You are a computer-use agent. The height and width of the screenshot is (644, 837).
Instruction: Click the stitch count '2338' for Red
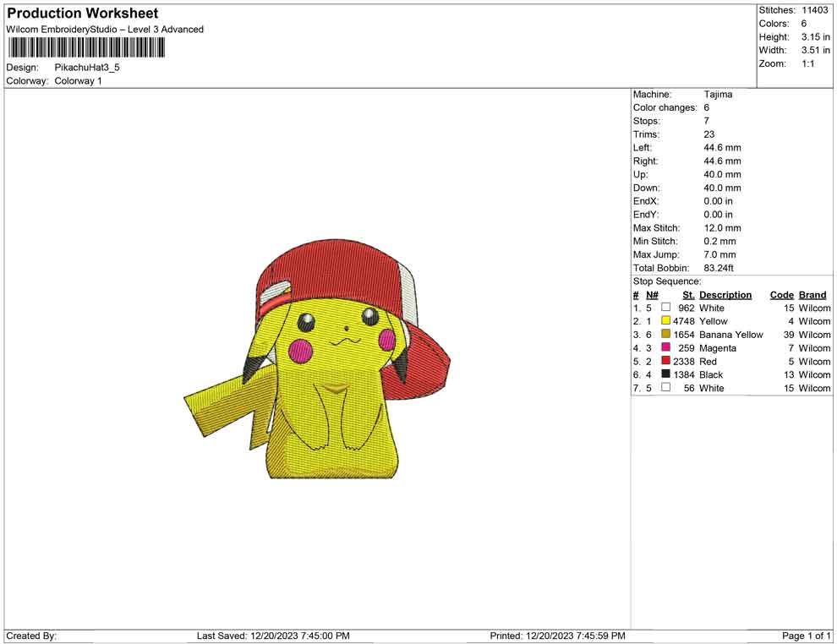coord(684,361)
